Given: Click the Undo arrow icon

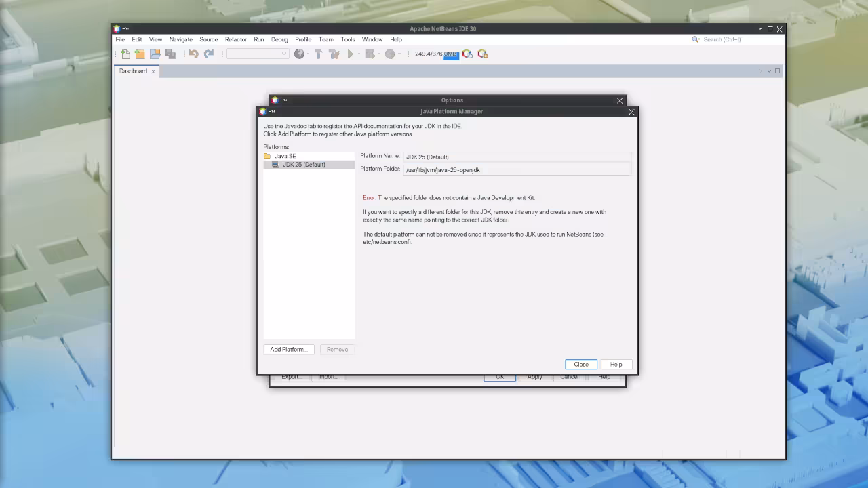Looking at the screenshot, I should (193, 54).
